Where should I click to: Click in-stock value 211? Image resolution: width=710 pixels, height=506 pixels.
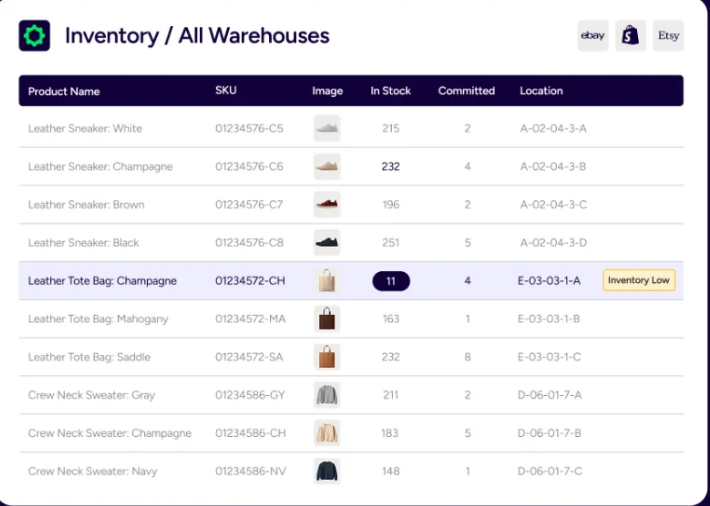[x=390, y=395]
